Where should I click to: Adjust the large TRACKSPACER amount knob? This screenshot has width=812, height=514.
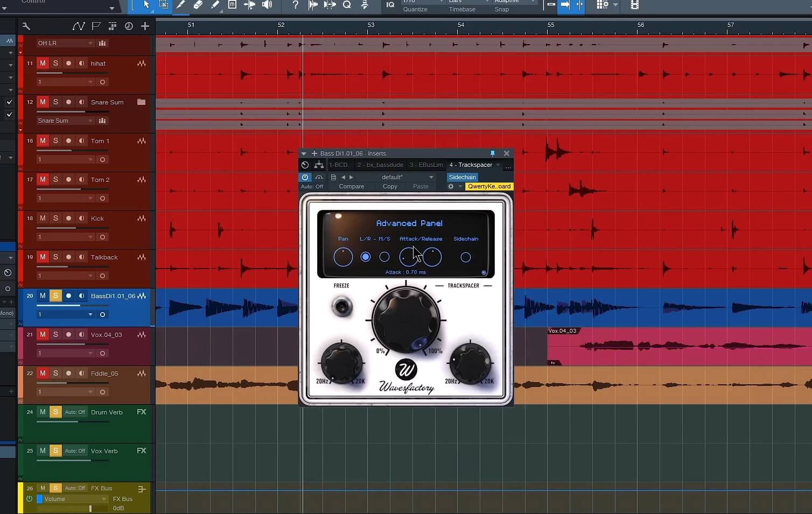click(405, 320)
